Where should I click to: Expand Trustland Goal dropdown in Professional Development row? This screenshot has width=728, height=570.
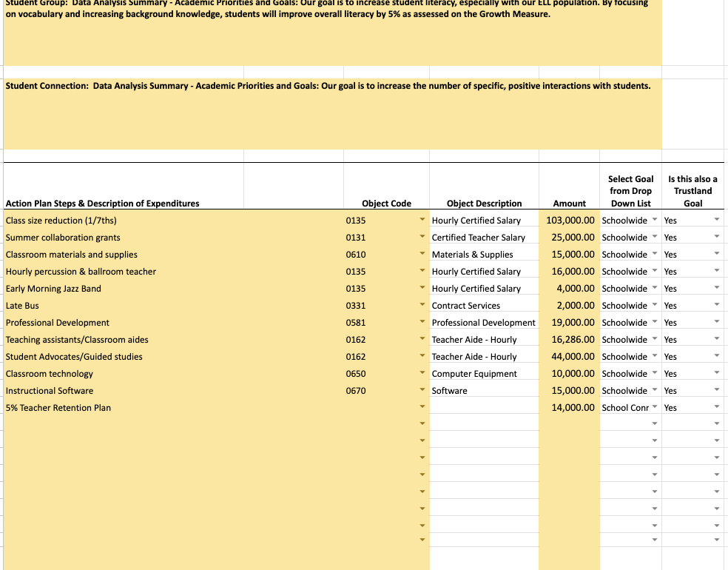click(x=717, y=321)
